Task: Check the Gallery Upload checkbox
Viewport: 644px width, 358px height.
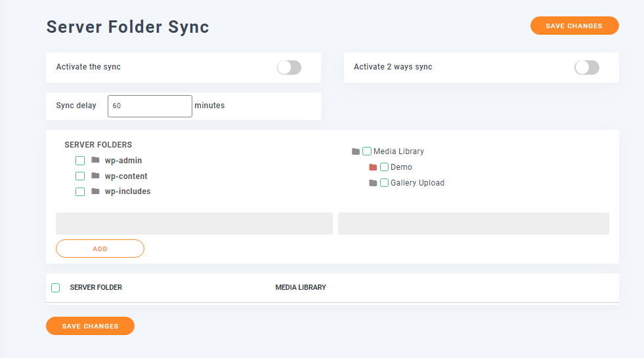Action: [384, 183]
